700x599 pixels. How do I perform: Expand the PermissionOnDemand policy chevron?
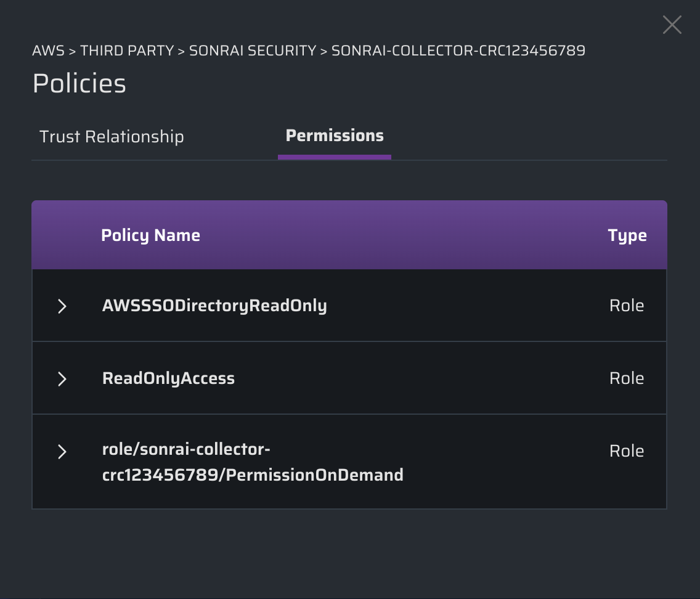point(62,452)
